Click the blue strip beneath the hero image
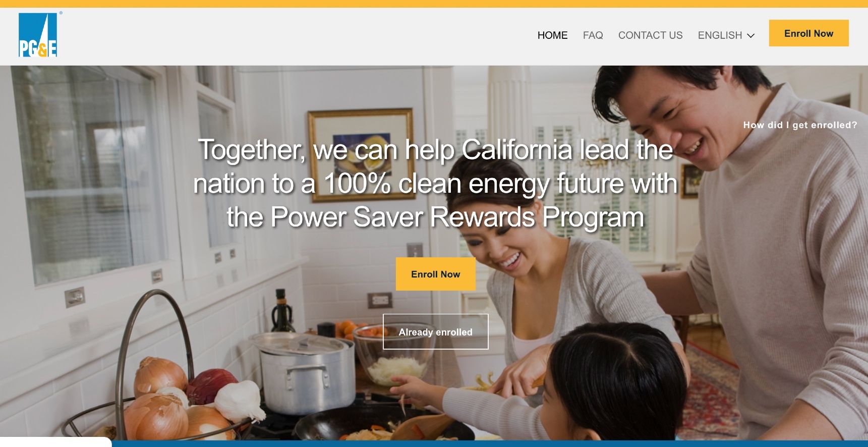The width and height of the screenshot is (868, 447). coord(489,443)
